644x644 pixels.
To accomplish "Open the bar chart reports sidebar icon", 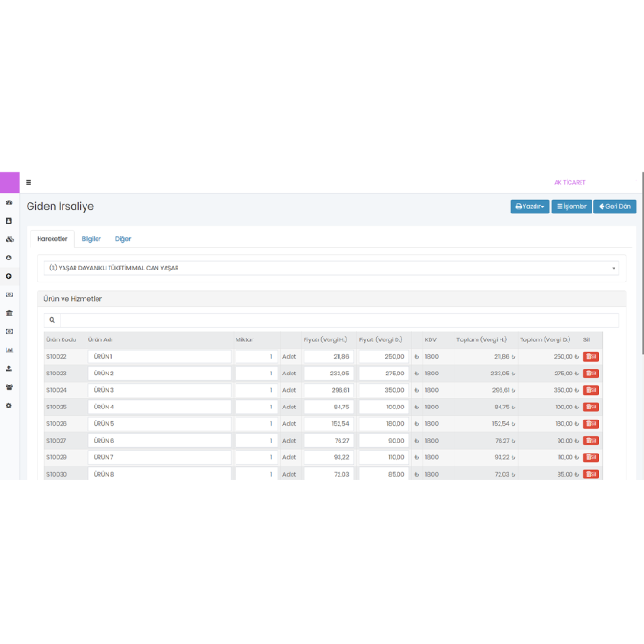I will pos(9,350).
